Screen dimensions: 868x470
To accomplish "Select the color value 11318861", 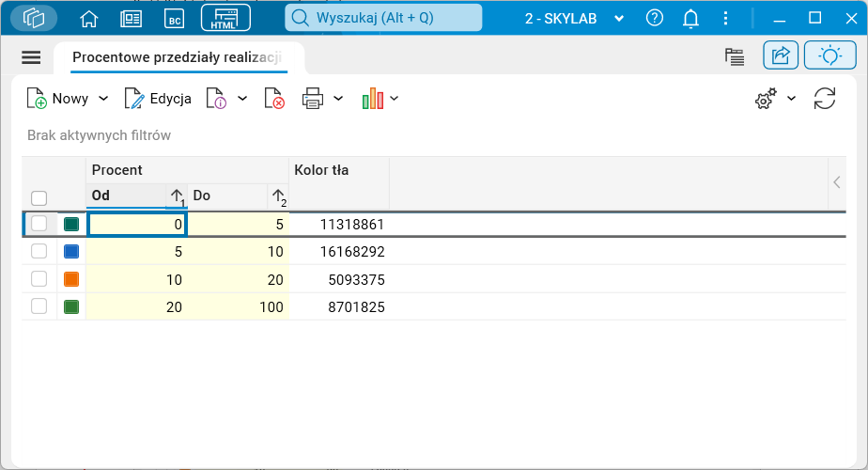I will click(339, 224).
